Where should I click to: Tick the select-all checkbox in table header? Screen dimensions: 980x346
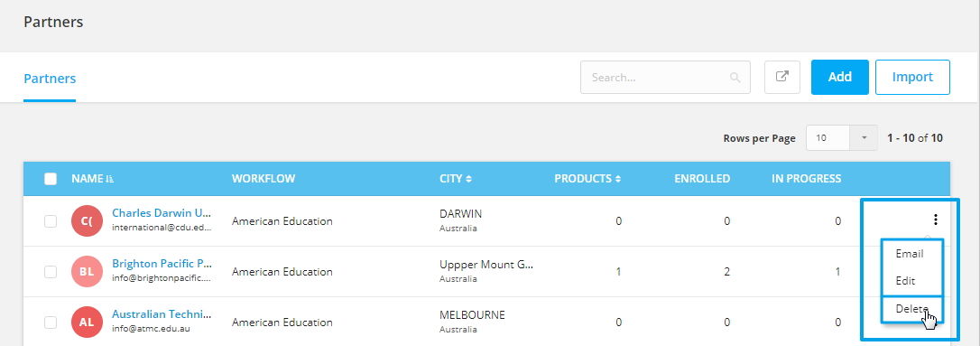click(x=51, y=179)
